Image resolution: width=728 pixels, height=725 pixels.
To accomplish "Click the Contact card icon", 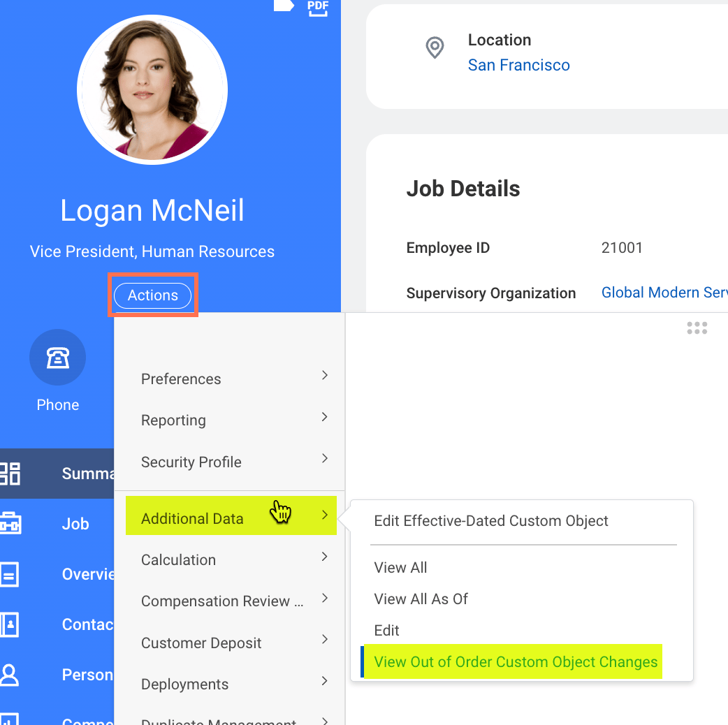I will click(x=9, y=624).
